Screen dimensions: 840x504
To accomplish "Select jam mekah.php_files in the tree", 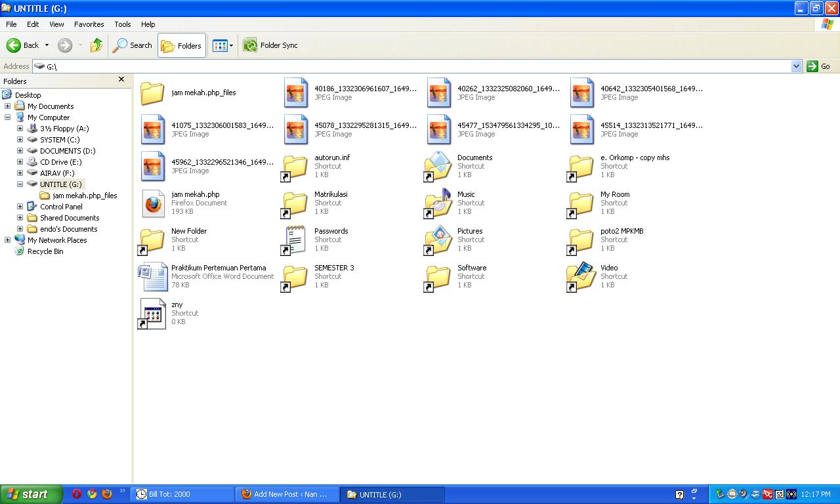I will (x=85, y=196).
